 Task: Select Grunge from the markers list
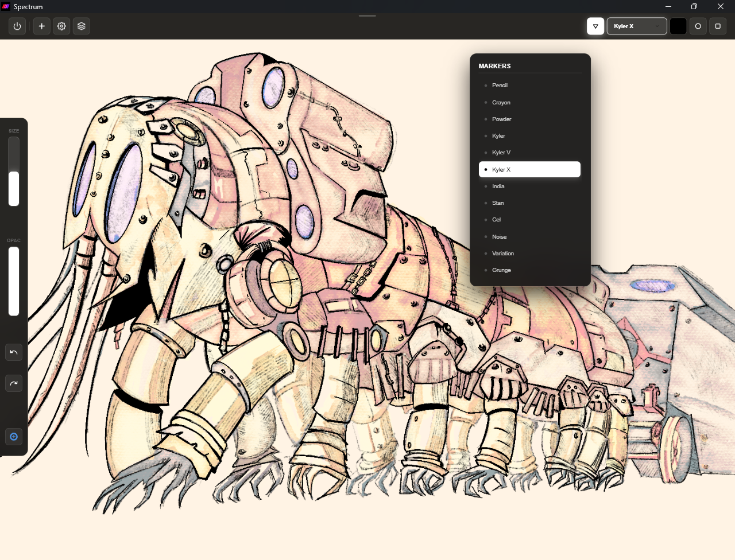point(501,270)
